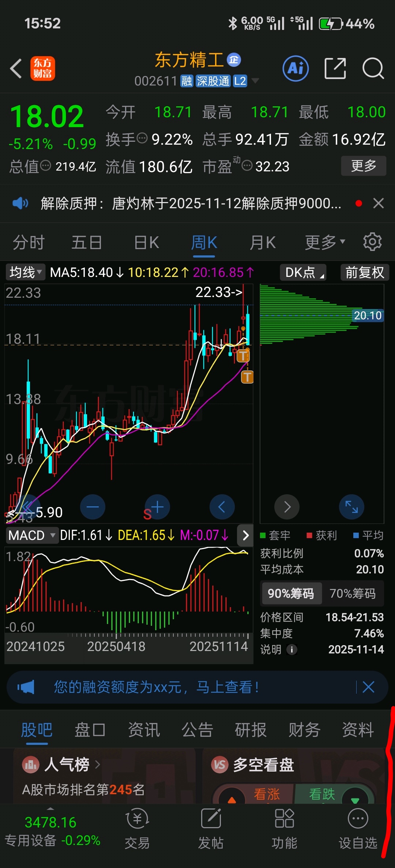The image size is (395, 868).
Task: Tap the 20.10 average cost label
Action: [368, 315]
